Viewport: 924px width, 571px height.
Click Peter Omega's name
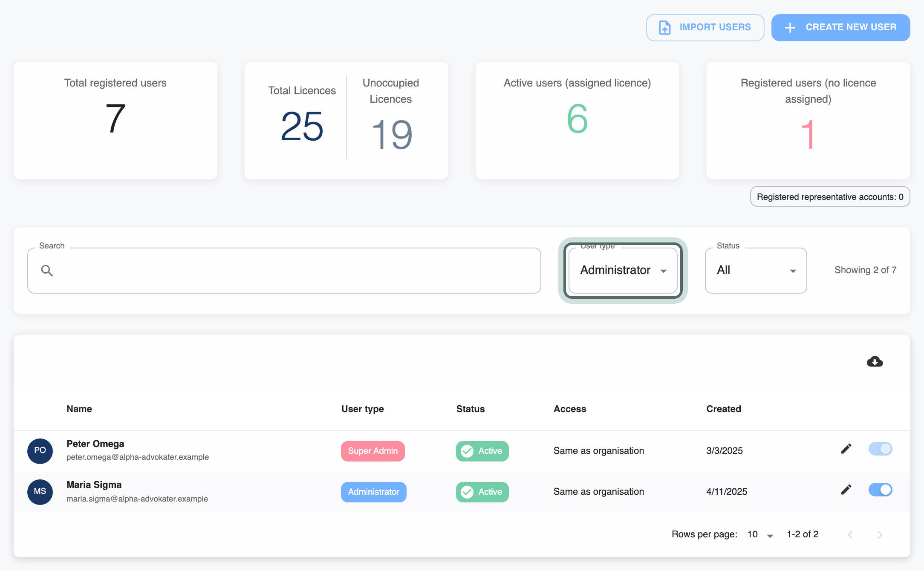(95, 444)
